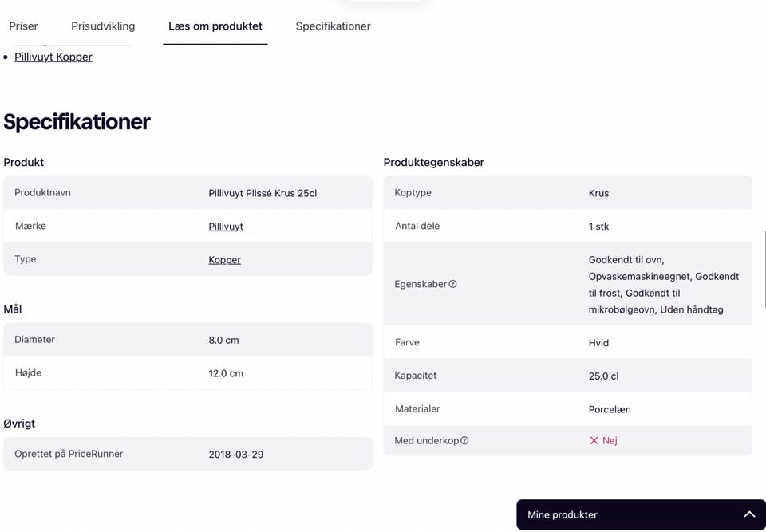
Task: Click the Farve value Hvid
Action: (598, 343)
